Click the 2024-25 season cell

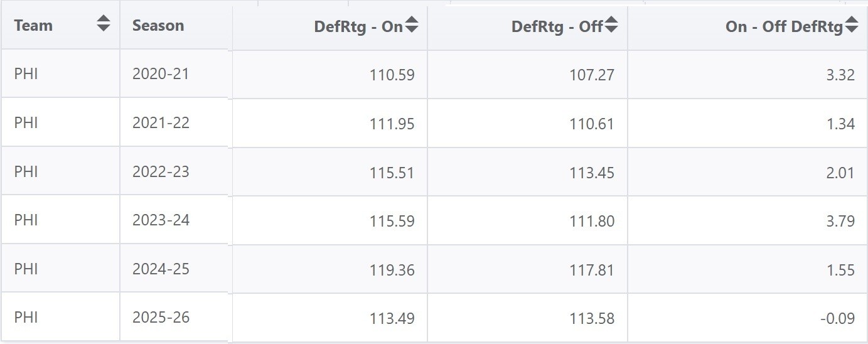(x=161, y=269)
